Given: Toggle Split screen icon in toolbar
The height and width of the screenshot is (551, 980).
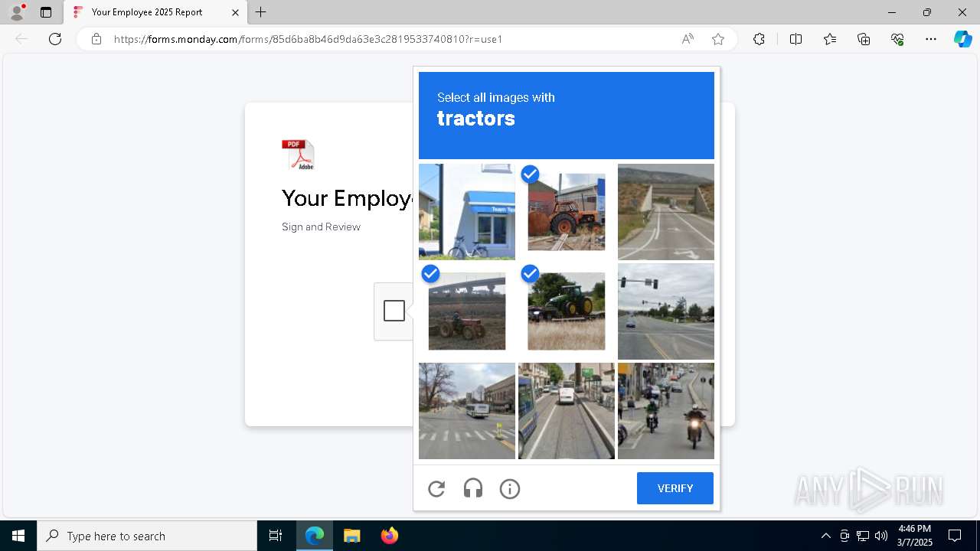Looking at the screenshot, I should click(795, 39).
